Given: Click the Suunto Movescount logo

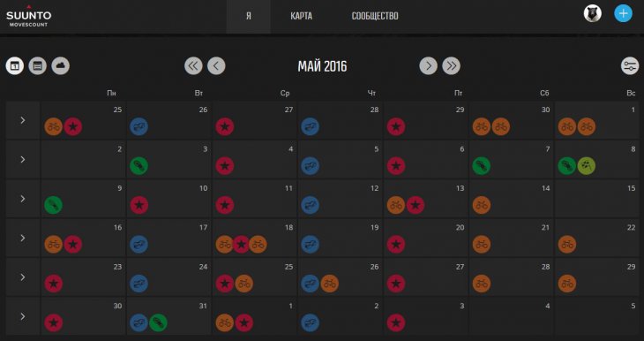Looking at the screenshot, I should pos(29,17).
